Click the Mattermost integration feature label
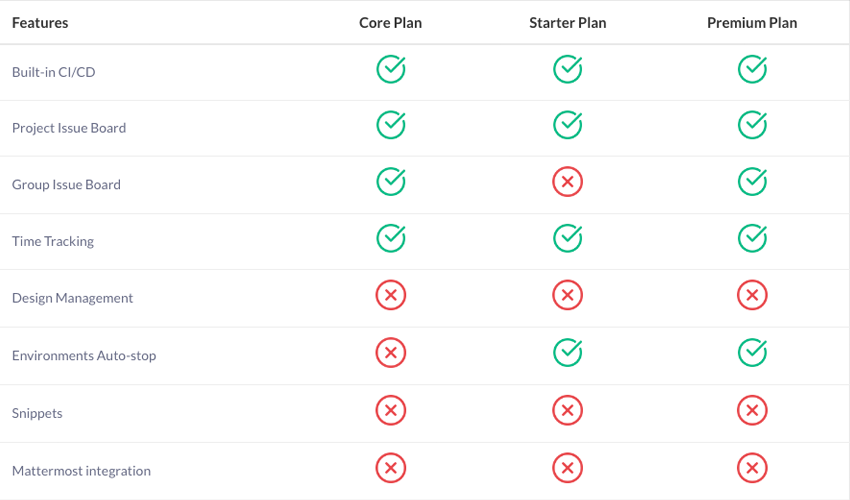850x500 pixels. point(81,471)
